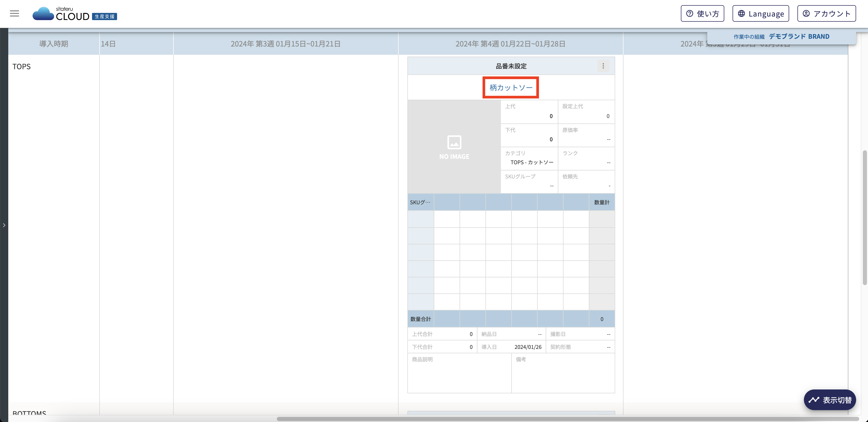Image resolution: width=868 pixels, height=422 pixels.
Task: Open the 柄カットソー item link
Action: coord(511,88)
